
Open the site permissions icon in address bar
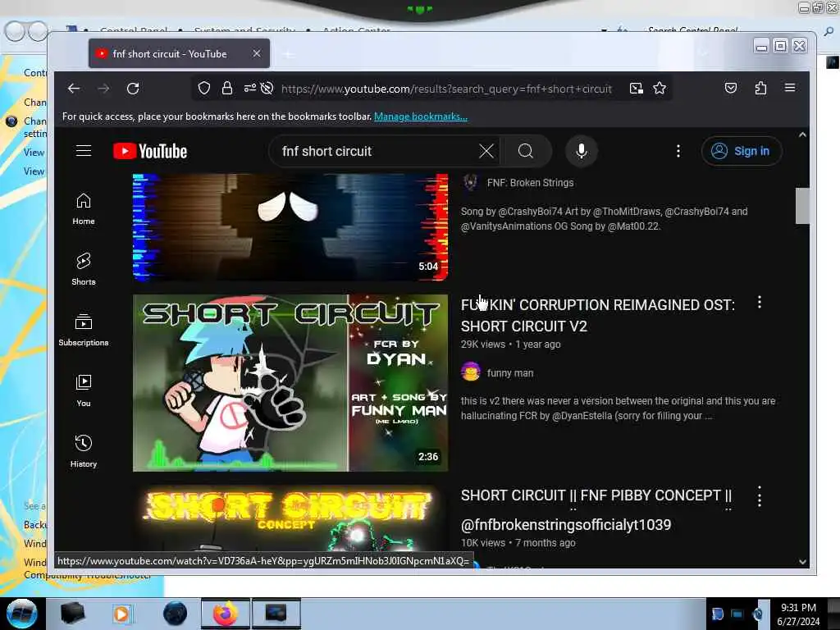[249, 88]
